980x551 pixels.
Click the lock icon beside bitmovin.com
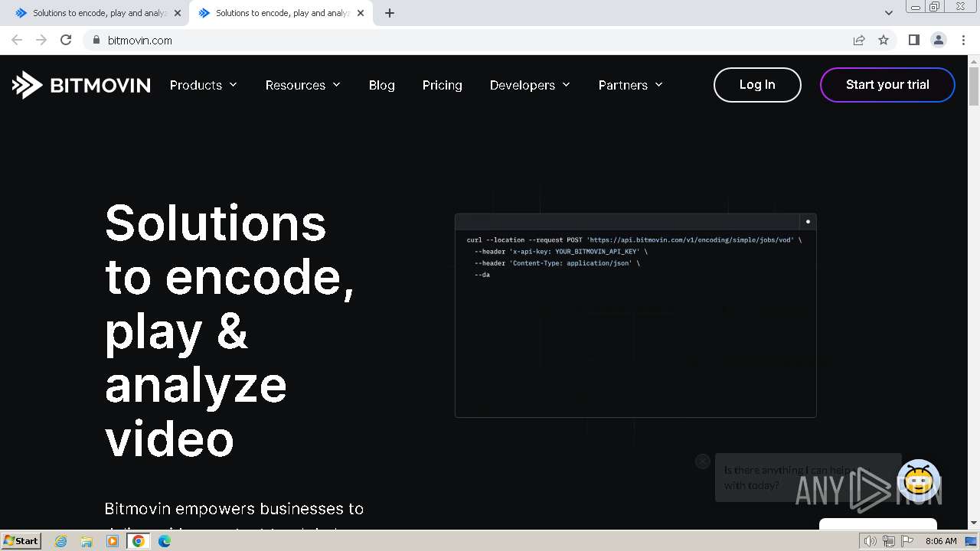coord(96,40)
